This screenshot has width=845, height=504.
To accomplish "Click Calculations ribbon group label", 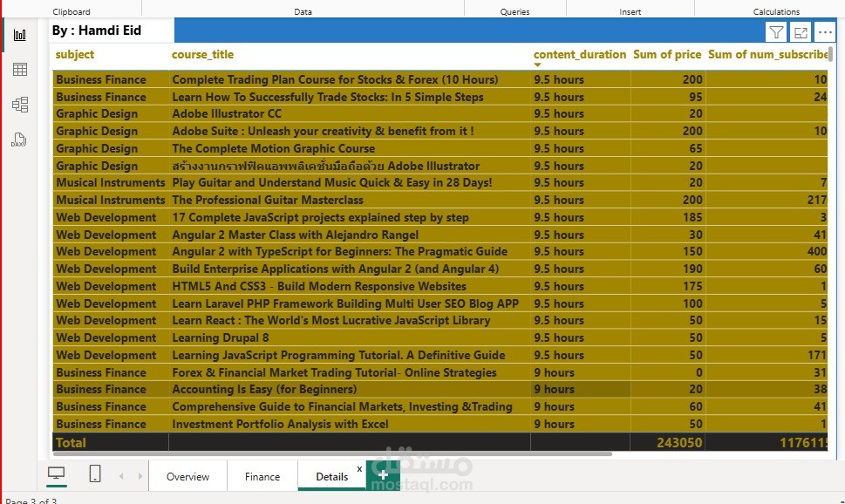I will (776, 11).
